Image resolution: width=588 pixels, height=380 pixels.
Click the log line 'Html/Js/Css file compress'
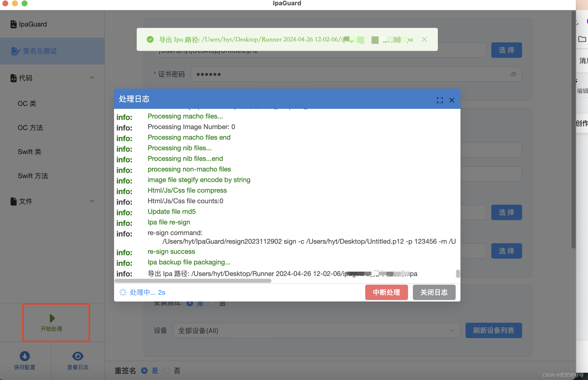(x=187, y=190)
